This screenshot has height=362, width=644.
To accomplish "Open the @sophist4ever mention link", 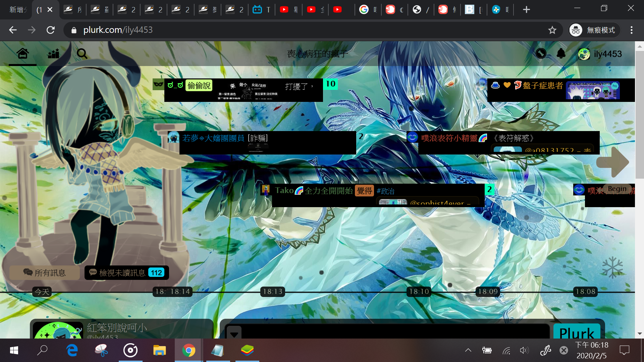I will tap(437, 202).
